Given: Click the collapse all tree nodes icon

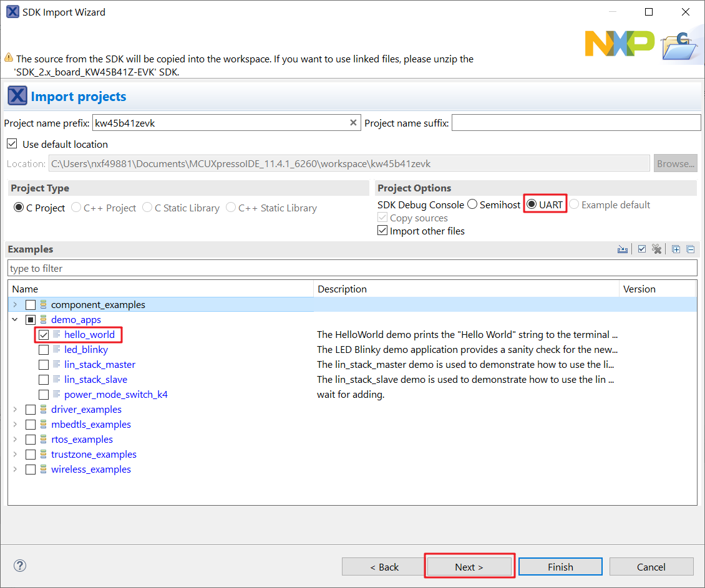Looking at the screenshot, I should pos(690,249).
